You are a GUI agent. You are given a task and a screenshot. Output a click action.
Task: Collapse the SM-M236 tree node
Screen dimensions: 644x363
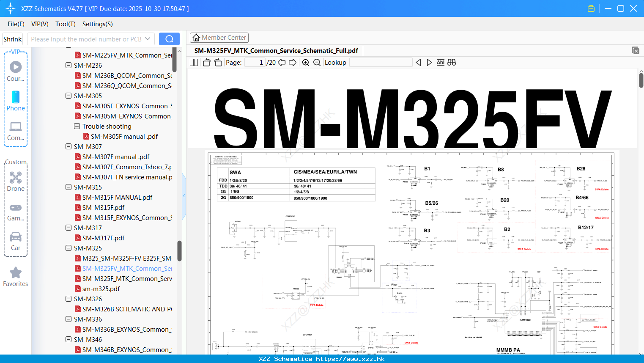pyautogui.click(x=69, y=65)
